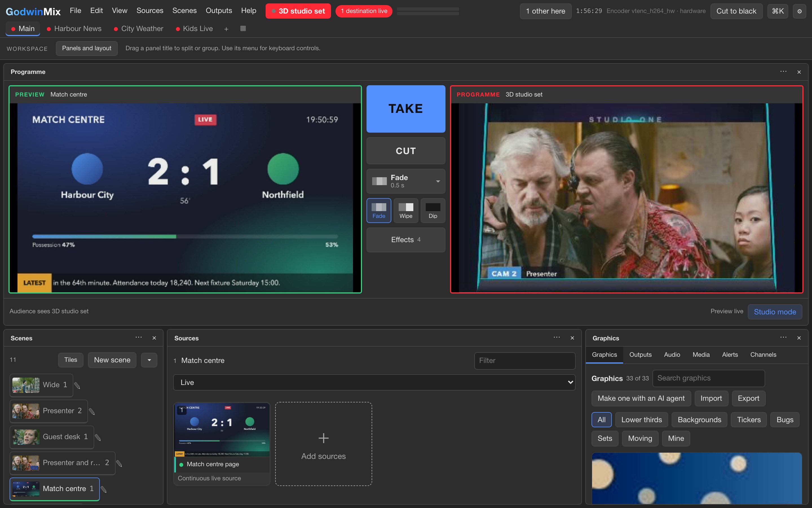This screenshot has height=508, width=812.
Task: Switch to the Audio tab in Graphics
Action: coord(672,354)
